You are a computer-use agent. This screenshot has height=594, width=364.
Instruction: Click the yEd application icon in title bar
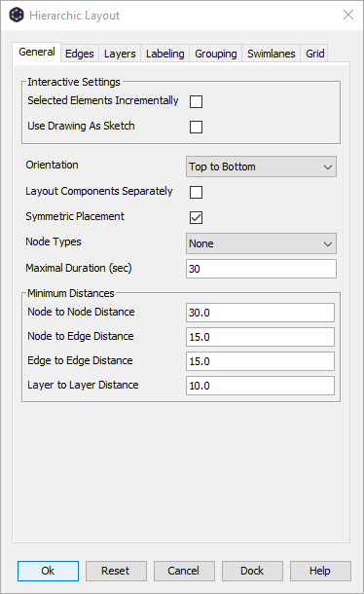point(17,16)
